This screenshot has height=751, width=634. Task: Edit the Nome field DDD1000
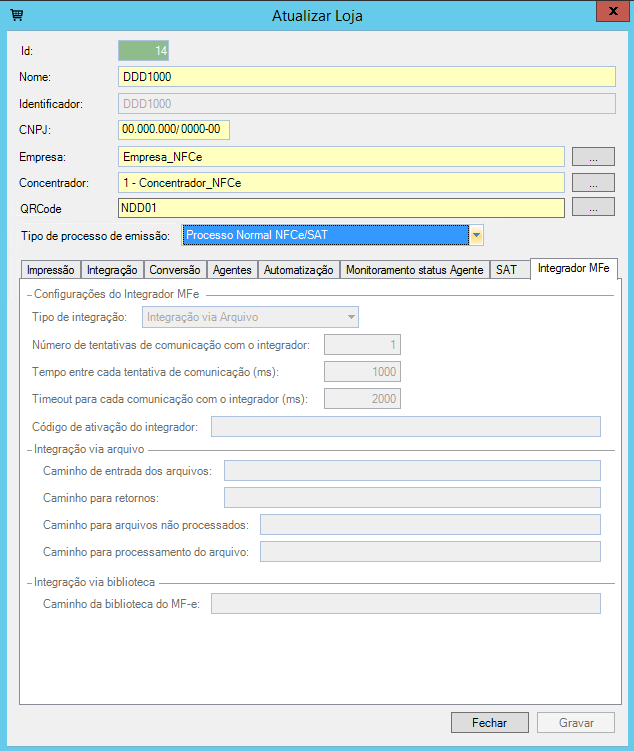click(x=367, y=77)
